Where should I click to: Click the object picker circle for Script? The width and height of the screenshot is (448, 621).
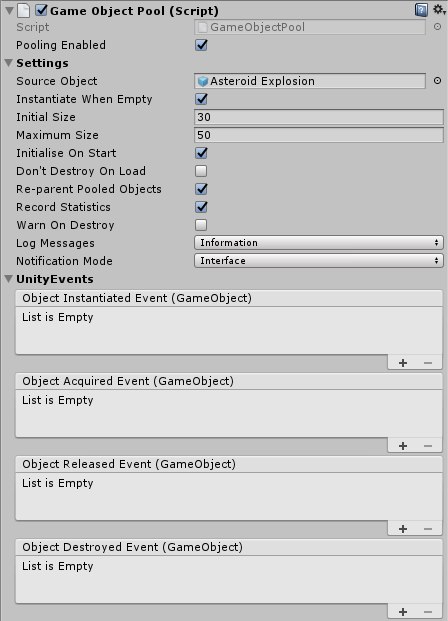(x=437, y=27)
